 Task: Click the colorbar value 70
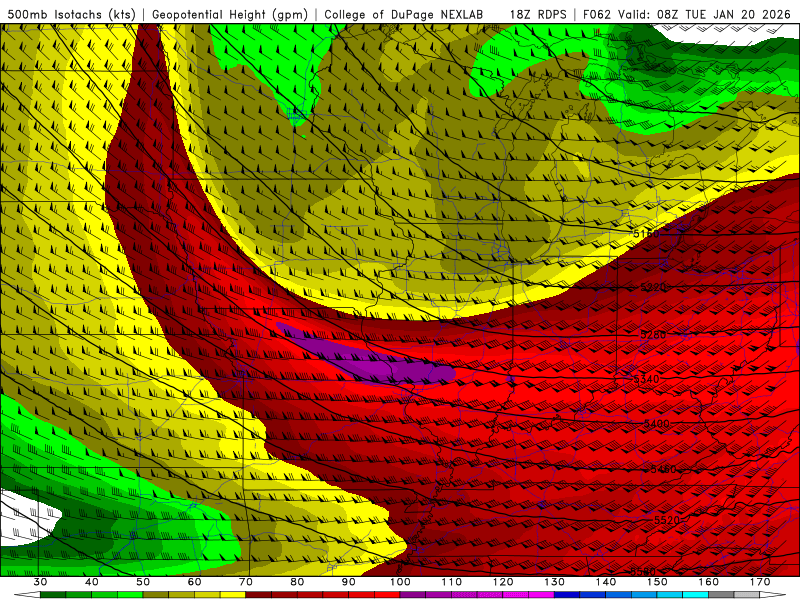point(246,582)
